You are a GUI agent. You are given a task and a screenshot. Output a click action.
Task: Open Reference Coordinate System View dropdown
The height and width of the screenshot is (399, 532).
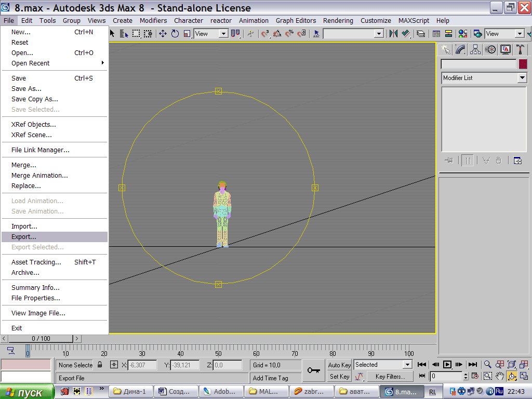click(211, 34)
